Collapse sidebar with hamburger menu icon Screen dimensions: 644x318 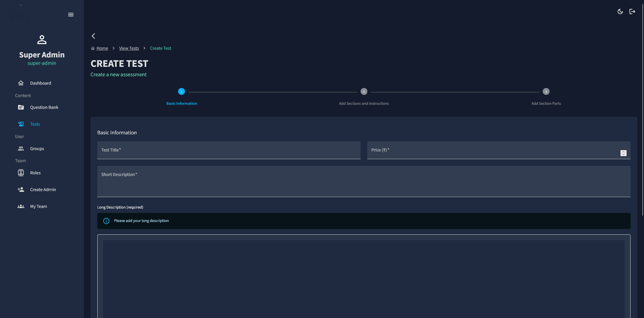click(71, 14)
